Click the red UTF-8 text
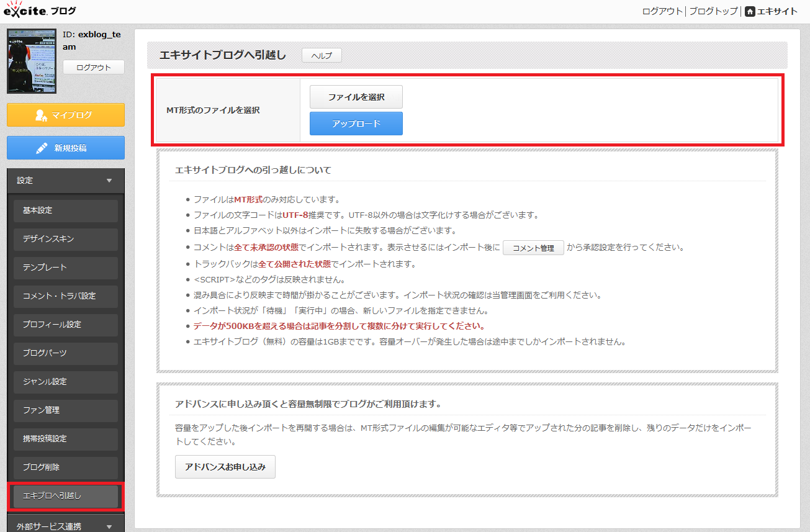 click(295, 215)
